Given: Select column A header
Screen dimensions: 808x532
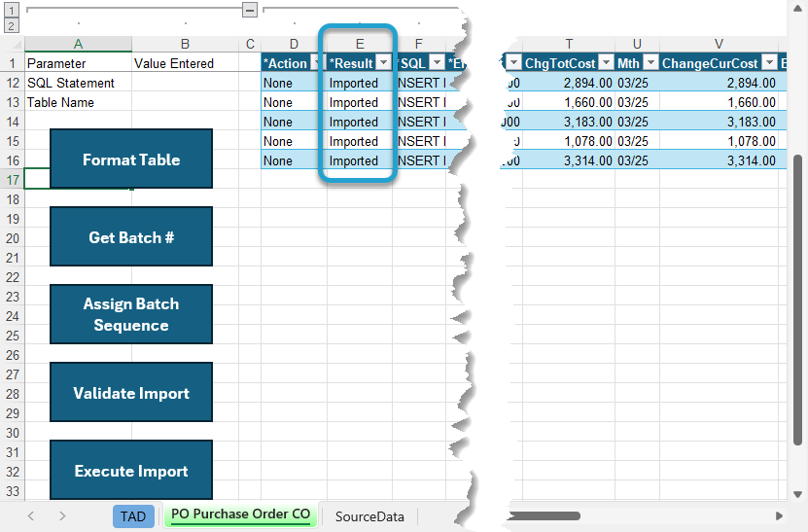Looking at the screenshot, I should [79, 44].
